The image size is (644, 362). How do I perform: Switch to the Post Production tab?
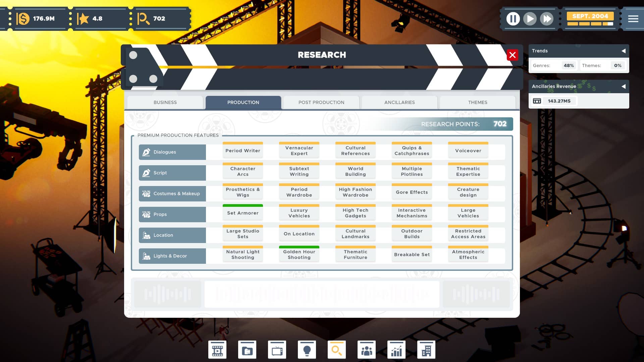click(321, 102)
